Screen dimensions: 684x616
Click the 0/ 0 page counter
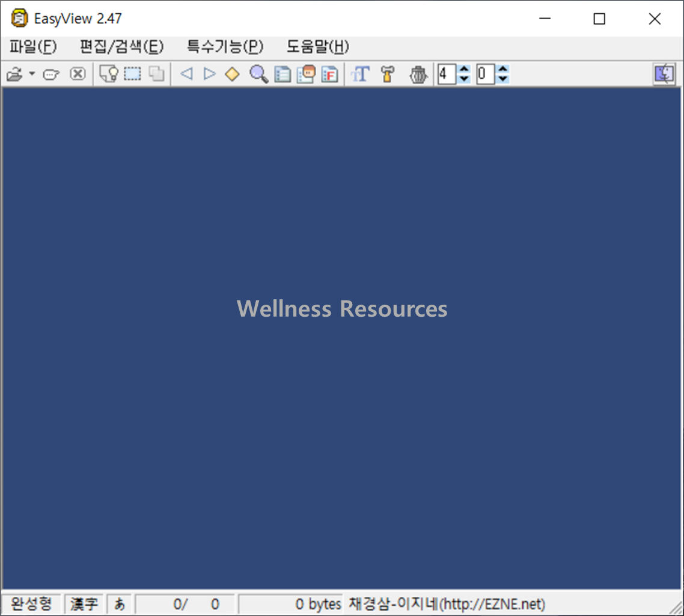pyautogui.click(x=185, y=604)
